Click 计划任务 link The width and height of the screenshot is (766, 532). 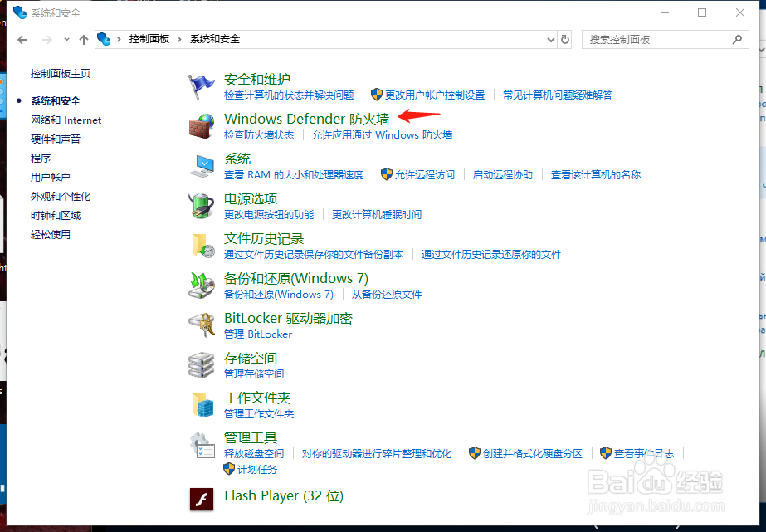click(x=257, y=470)
